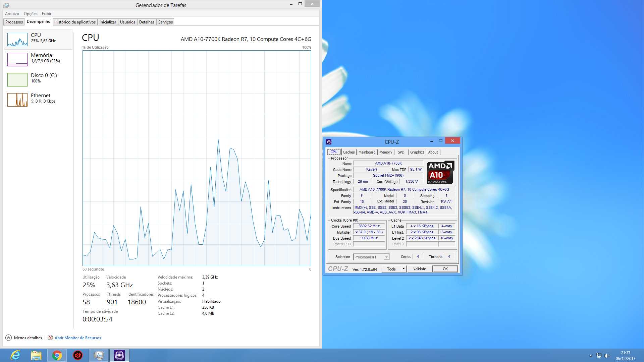
Task: Open Abrir Monitor de Recursos link
Action: 78,338
